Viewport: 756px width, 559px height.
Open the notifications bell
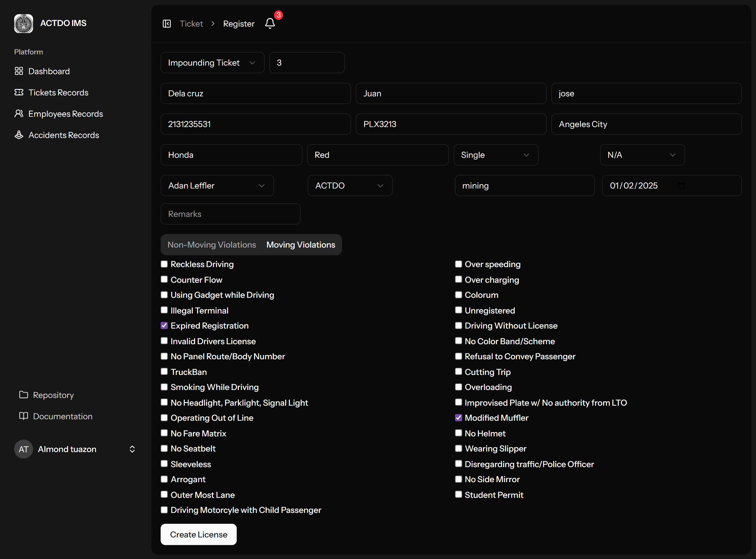[270, 23]
